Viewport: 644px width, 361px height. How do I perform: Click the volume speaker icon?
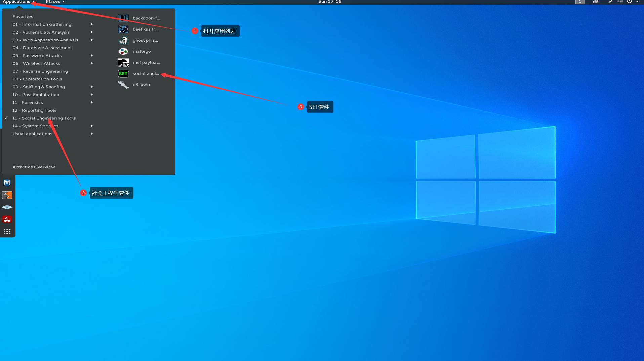click(620, 2)
